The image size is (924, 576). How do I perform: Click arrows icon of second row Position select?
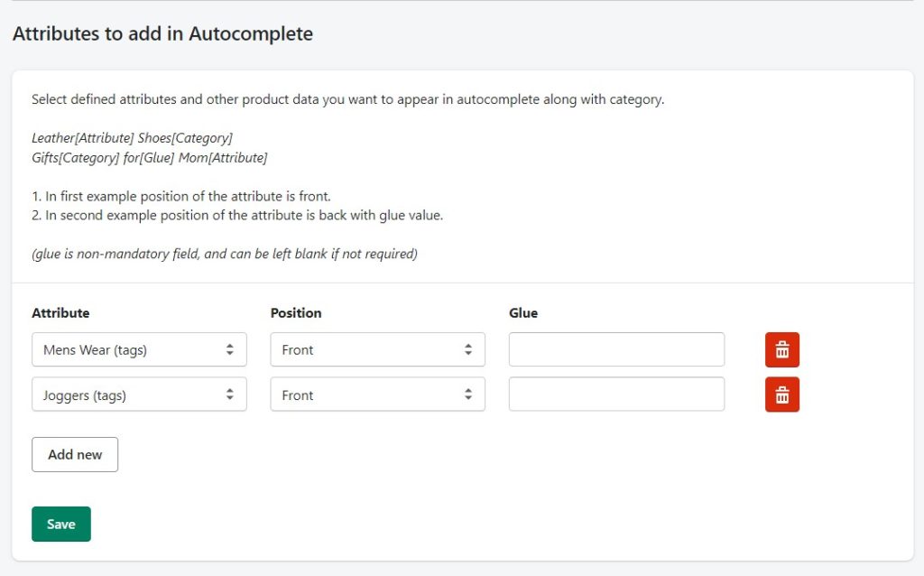(x=468, y=395)
